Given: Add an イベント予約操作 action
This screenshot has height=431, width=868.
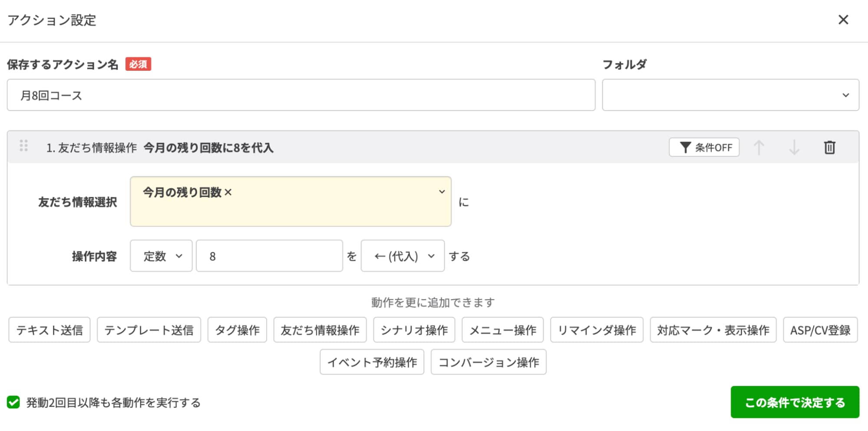Looking at the screenshot, I should (372, 362).
